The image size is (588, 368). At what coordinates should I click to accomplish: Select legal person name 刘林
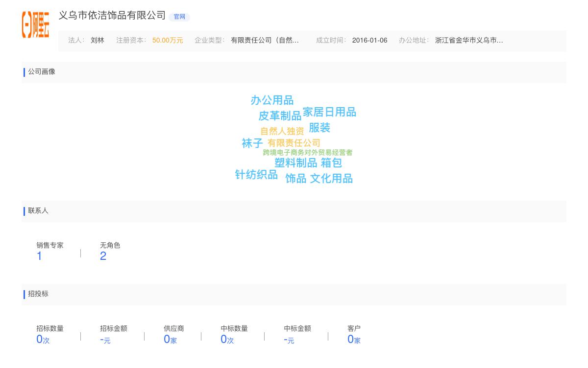coord(98,41)
